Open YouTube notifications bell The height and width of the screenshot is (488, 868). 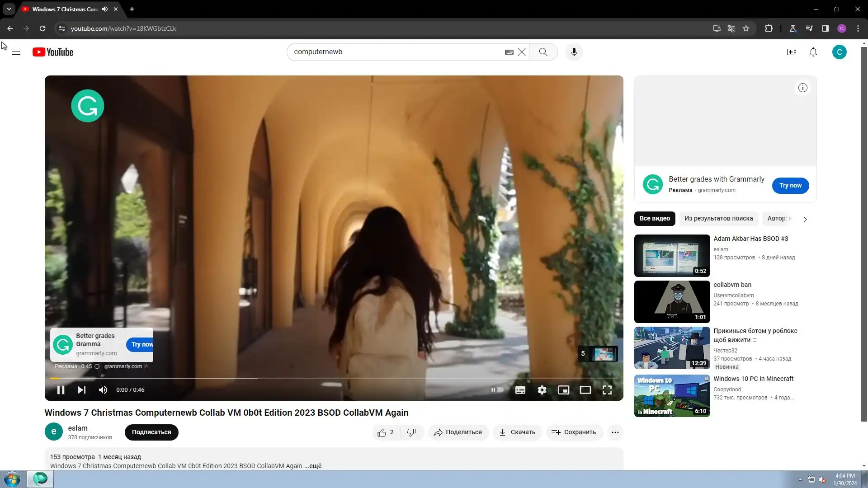click(813, 52)
